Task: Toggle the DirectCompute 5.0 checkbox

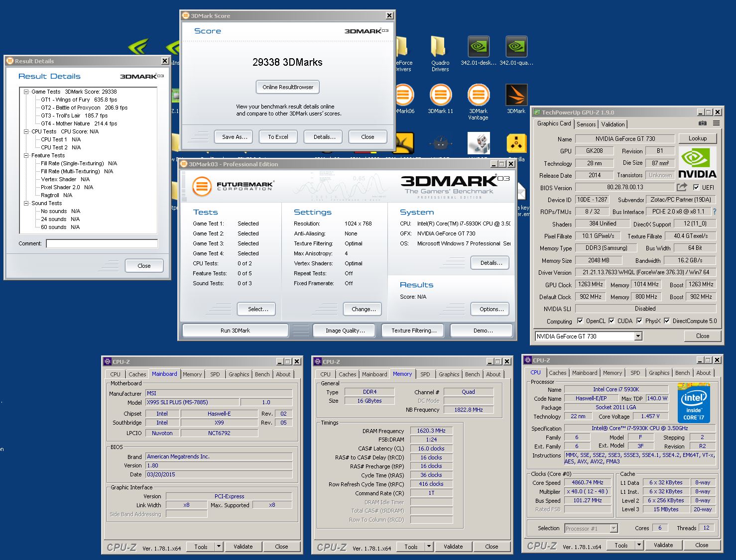Action: point(667,321)
